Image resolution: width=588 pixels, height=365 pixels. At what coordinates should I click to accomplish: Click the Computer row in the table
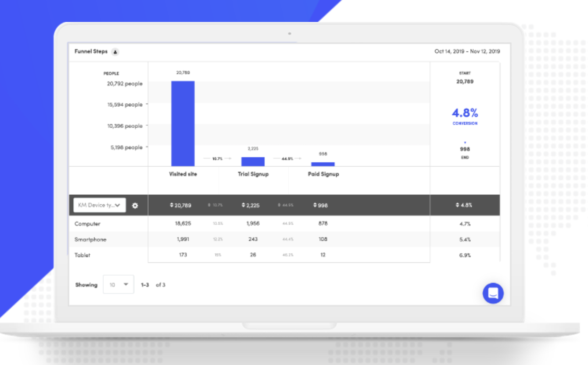[x=87, y=224]
